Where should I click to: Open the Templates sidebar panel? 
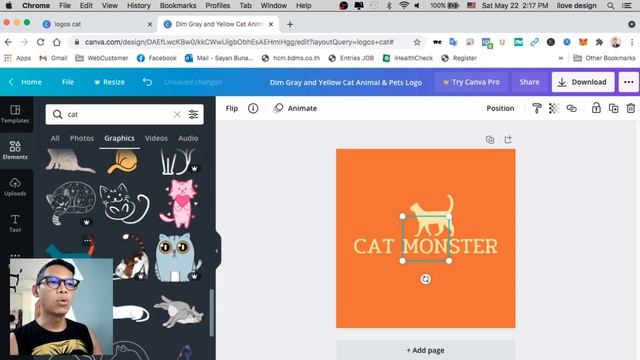click(x=15, y=114)
